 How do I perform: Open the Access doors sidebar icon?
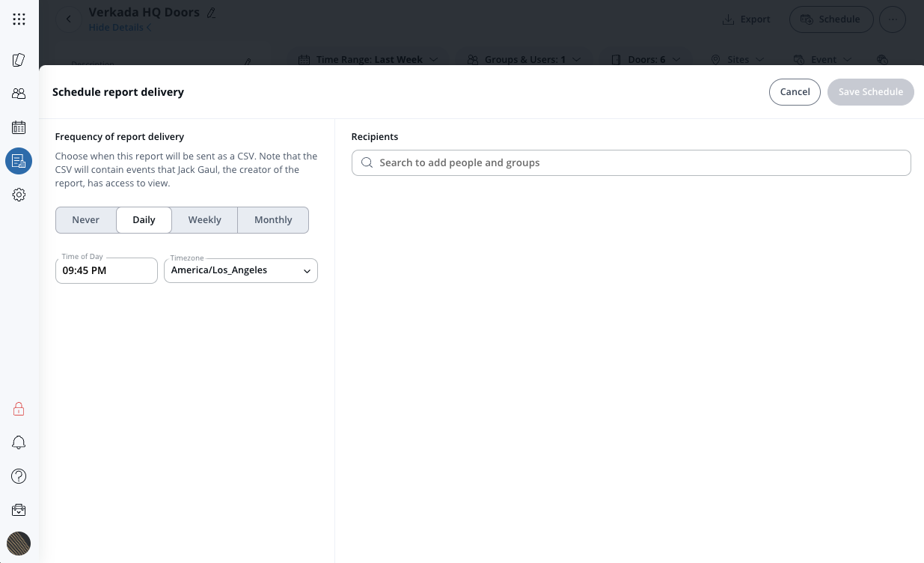pyautogui.click(x=19, y=60)
